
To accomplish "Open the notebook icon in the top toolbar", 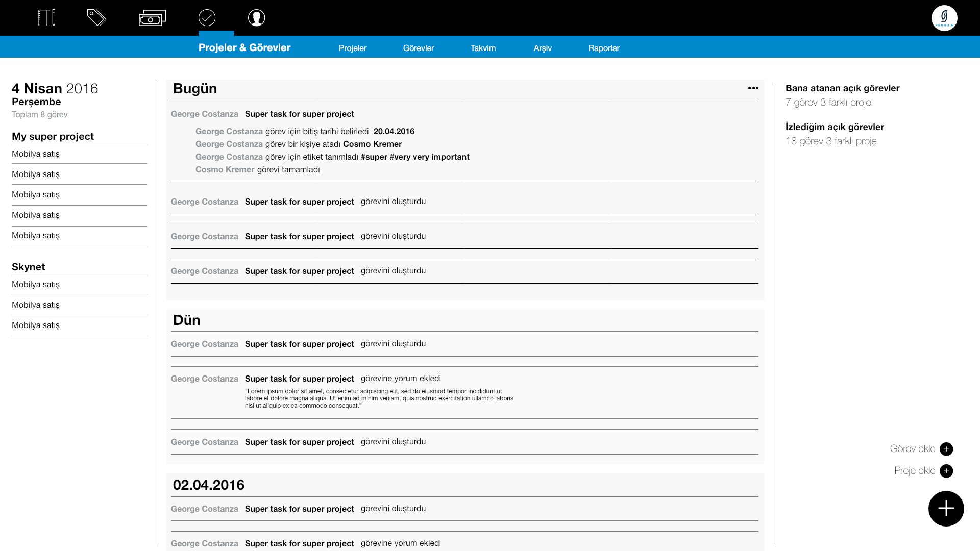I will pyautogui.click(x=46, y=17).
